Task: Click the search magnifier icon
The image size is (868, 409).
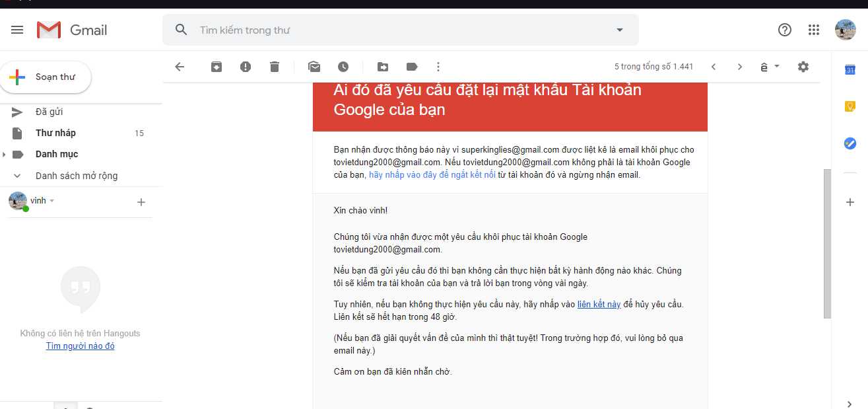Action: coord(182,30)
